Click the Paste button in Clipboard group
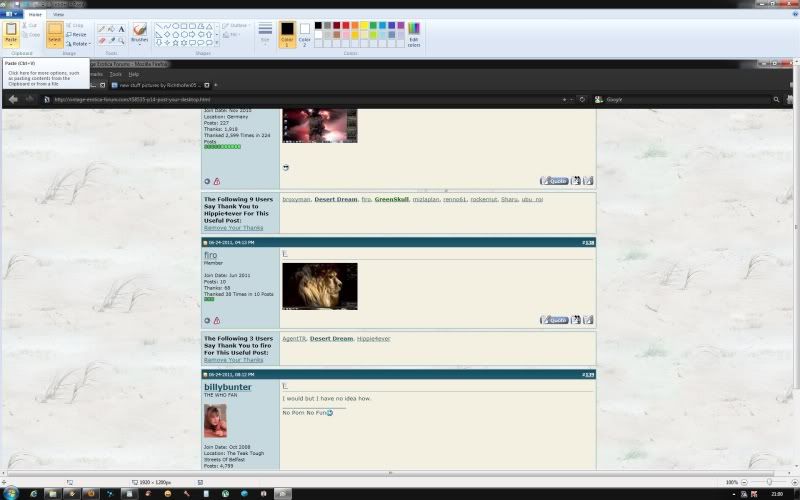The width and height of the screenshot is (800, 500). 11,33
